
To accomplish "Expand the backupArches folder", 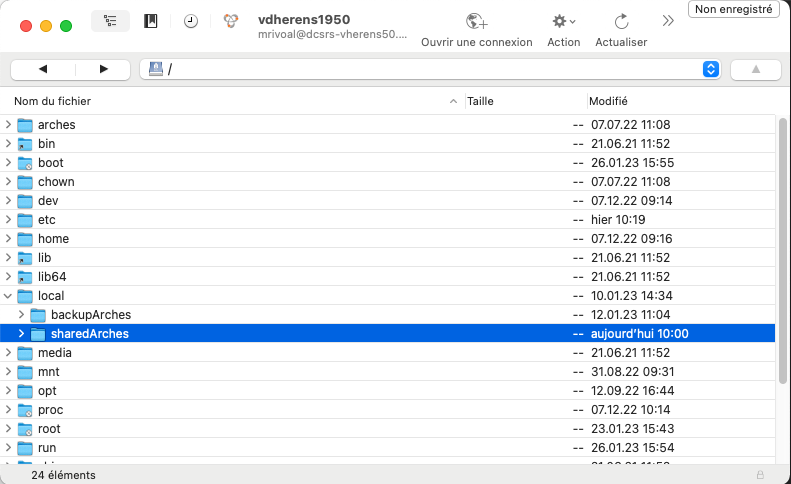I will coord(21,315).
